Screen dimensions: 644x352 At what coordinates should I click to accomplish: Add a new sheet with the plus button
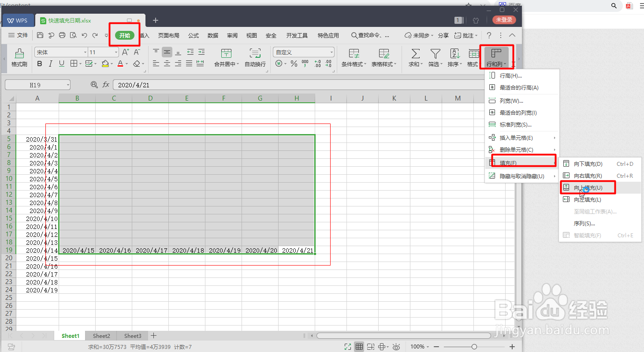pyautogui.click(x=153, y=336)
